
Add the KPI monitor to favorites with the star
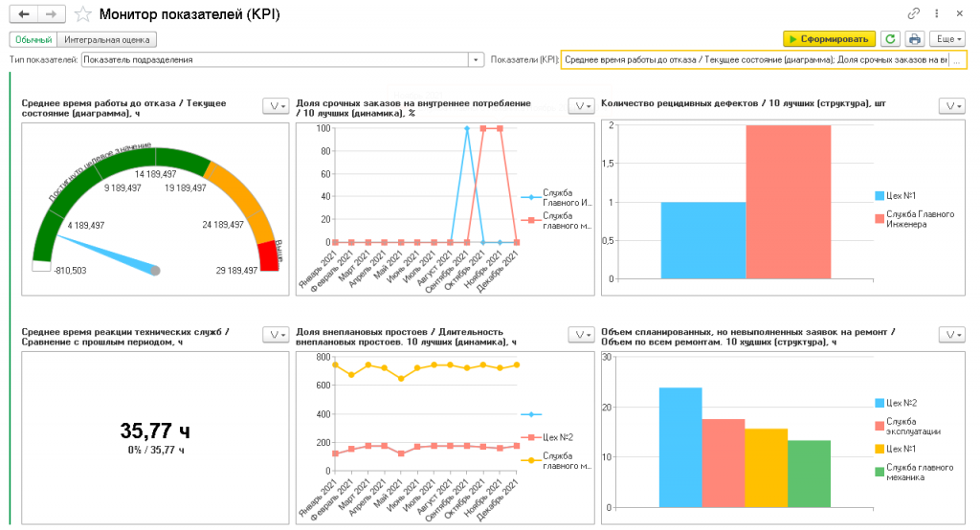83,13
